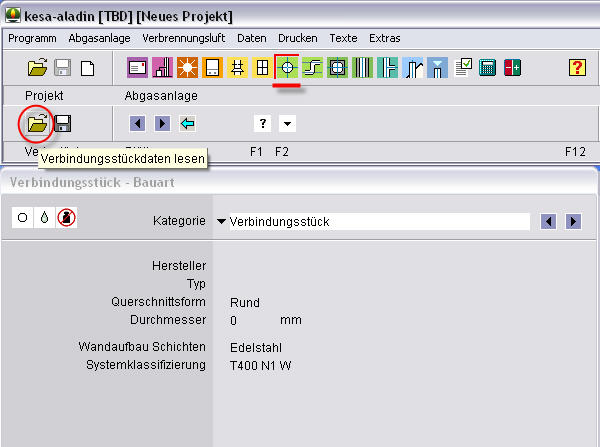Click the save disk icon under Projekt
600x447 pixels.
pos(62,124)
